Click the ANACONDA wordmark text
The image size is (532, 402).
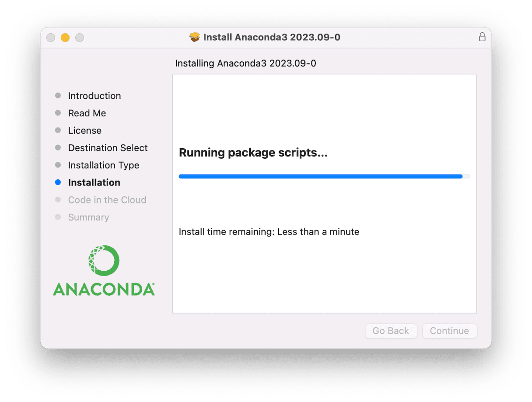(104, 289)
